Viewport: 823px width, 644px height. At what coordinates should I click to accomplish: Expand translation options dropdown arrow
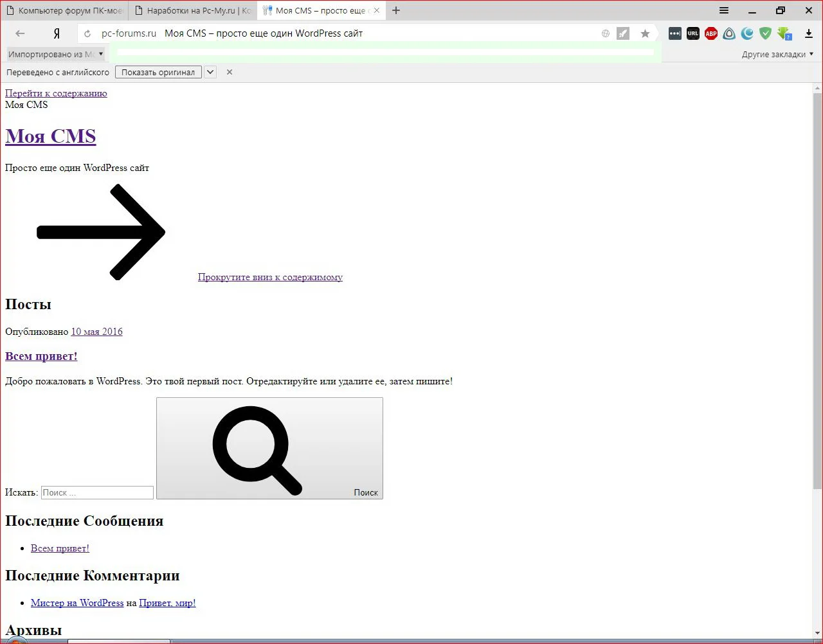210,72
